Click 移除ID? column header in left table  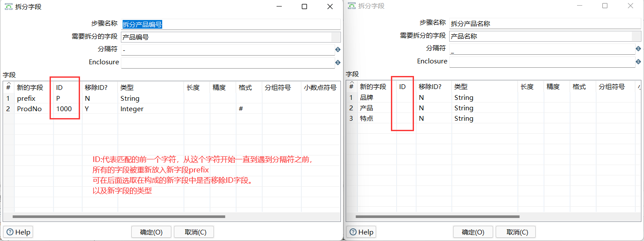[x=100, y=87]
